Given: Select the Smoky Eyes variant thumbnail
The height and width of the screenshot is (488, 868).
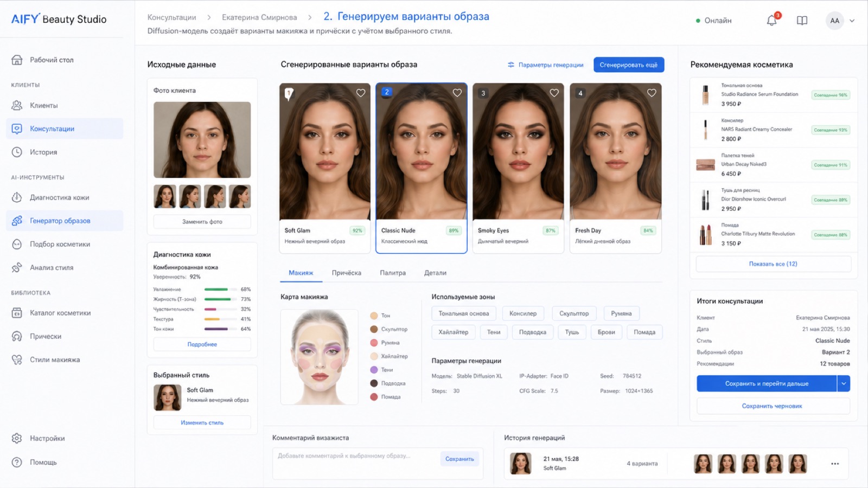Looking at the screenshot, I should 518,151.
